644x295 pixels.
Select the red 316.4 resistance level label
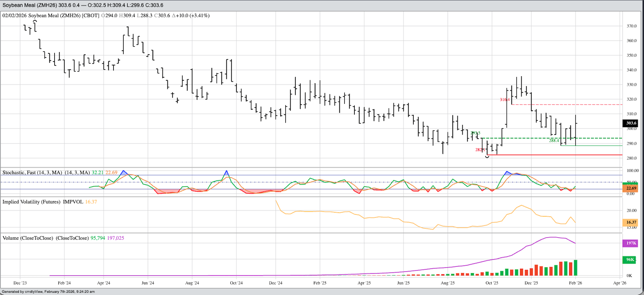504,100
